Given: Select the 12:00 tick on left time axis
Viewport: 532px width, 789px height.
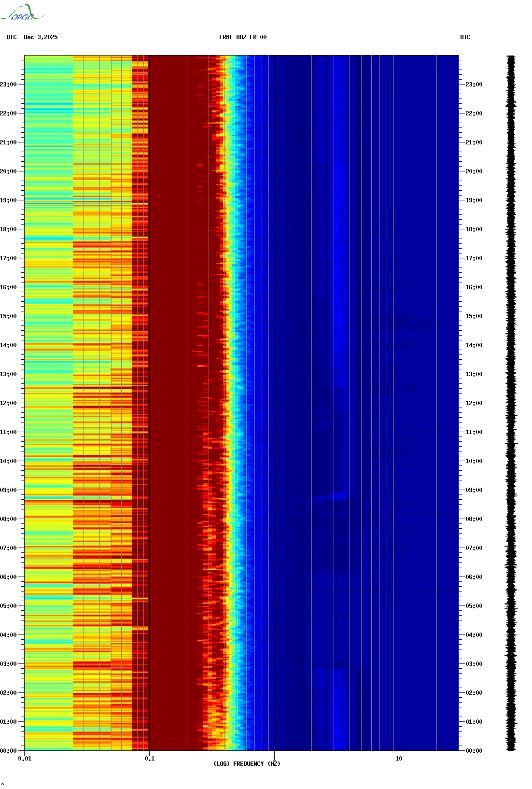Looking at the screenshot, I should point(9,403).
